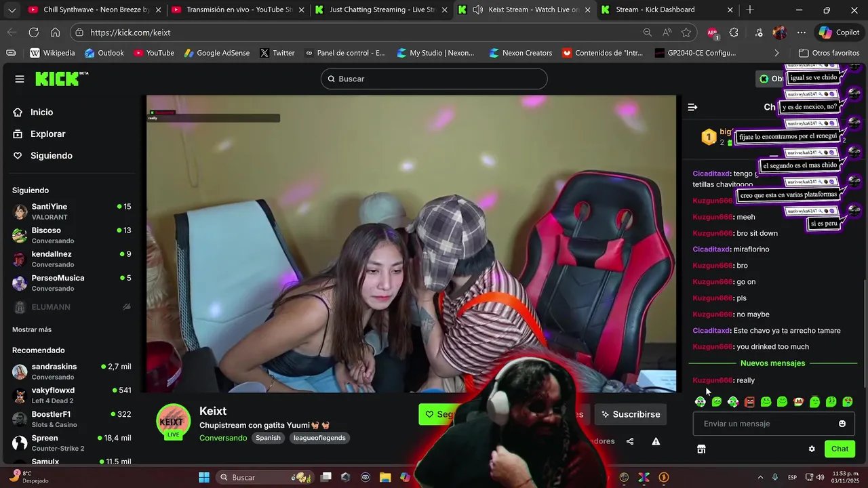Share the stream via share icon
The height and width of the screenshot is (488, 868).
click(630, 441)
